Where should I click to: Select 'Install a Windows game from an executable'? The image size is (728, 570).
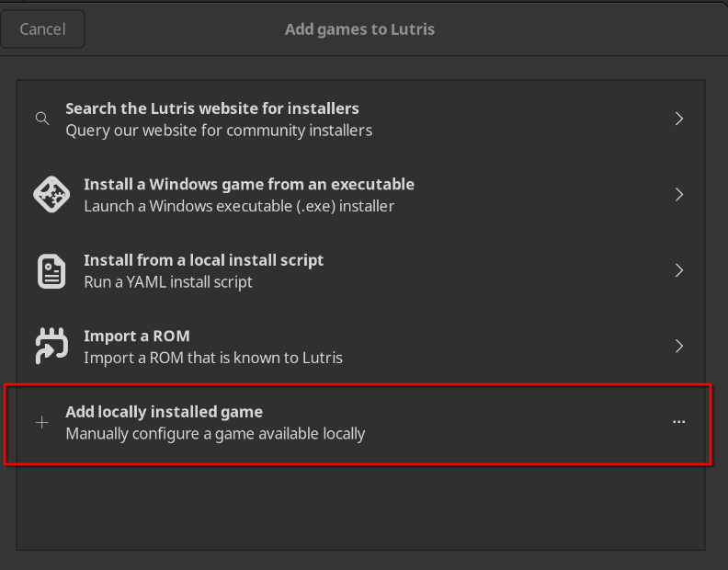point(249,185)
